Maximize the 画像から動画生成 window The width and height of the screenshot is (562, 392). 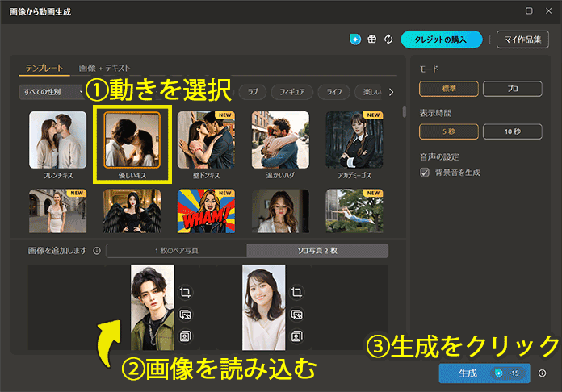click(529, 11)
